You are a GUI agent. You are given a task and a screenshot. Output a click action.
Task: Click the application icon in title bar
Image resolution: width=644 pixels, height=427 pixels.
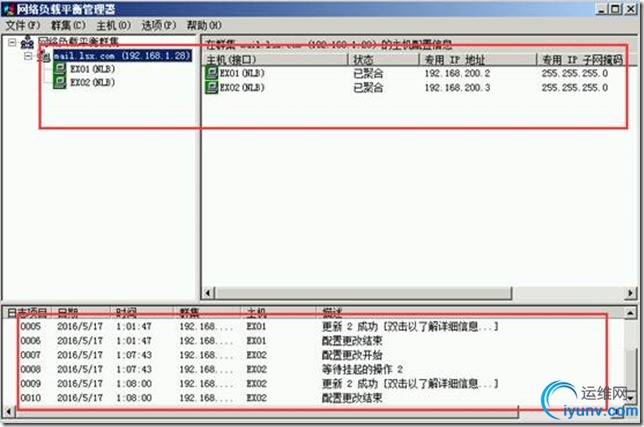coord(8,9)
